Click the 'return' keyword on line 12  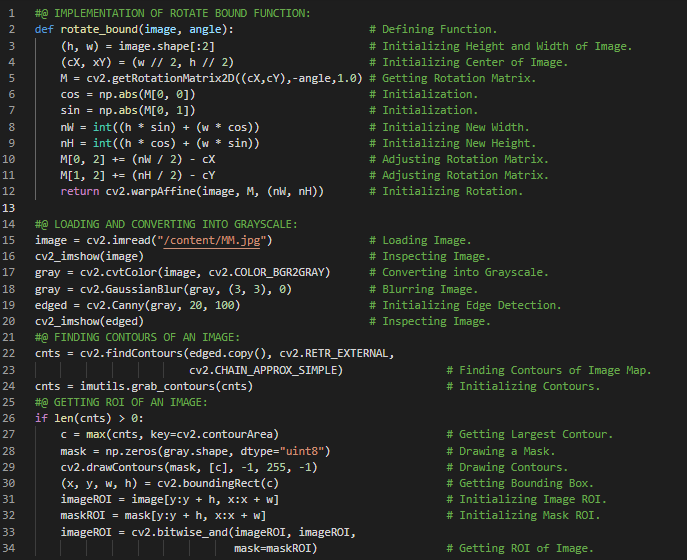[80, 191]
